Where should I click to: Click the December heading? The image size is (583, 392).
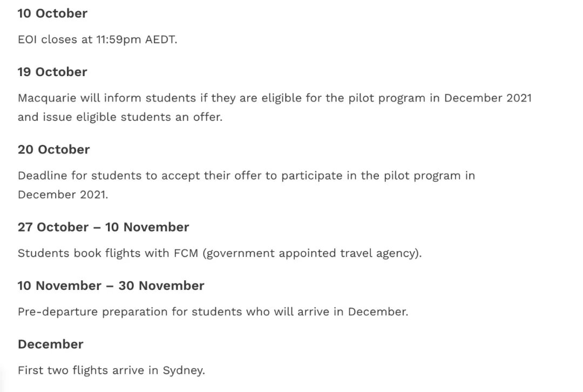pos(51,344)
